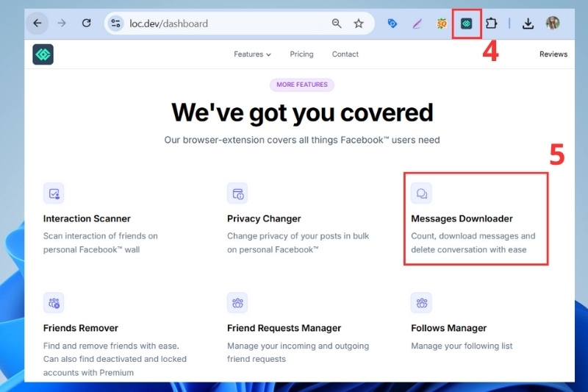Open the zoom magnifier in address bar
588x392 pixels.
pos(337,24)
